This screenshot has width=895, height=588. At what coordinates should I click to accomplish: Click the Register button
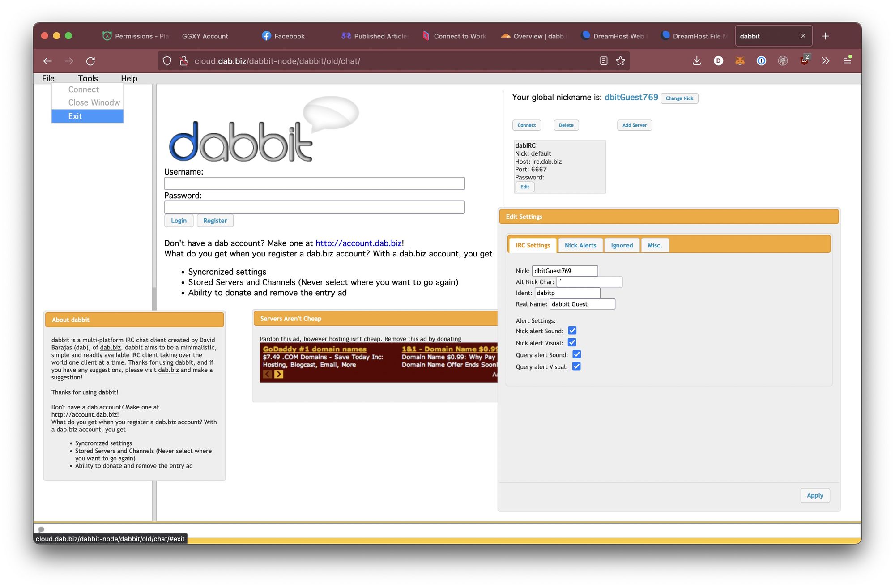pyautogui.click(x=215, y=221)
